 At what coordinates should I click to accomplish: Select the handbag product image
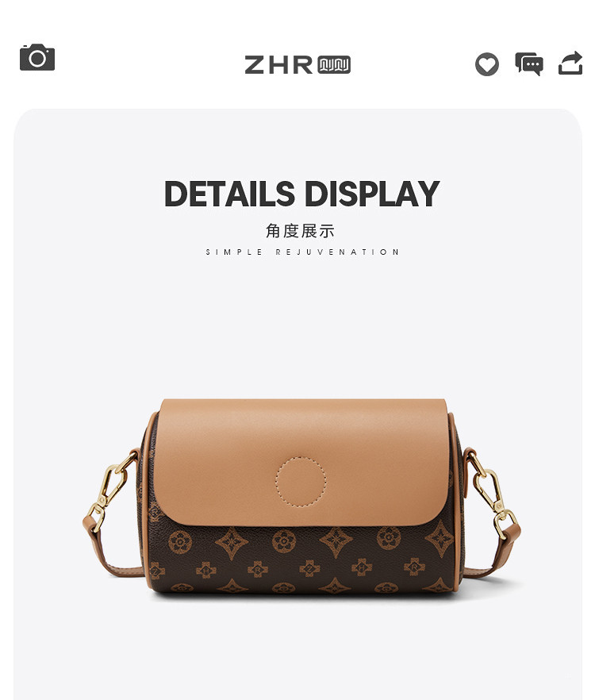click(301, 495)
